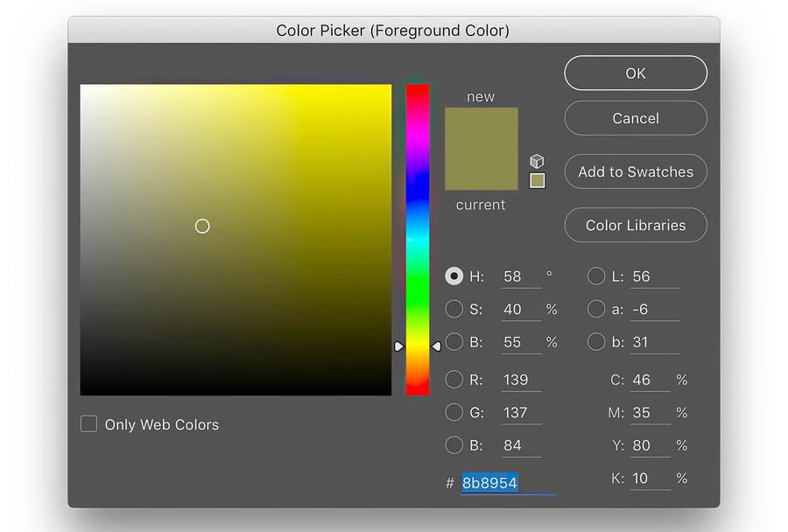Click the black (K) percentage field
The image size is (788, 532).
(649, 479)
